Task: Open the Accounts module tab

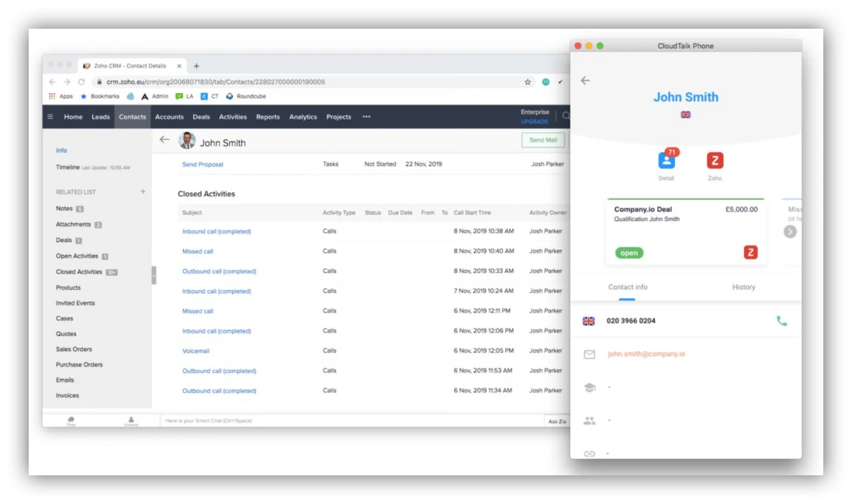Action: (x=169, y=117)
